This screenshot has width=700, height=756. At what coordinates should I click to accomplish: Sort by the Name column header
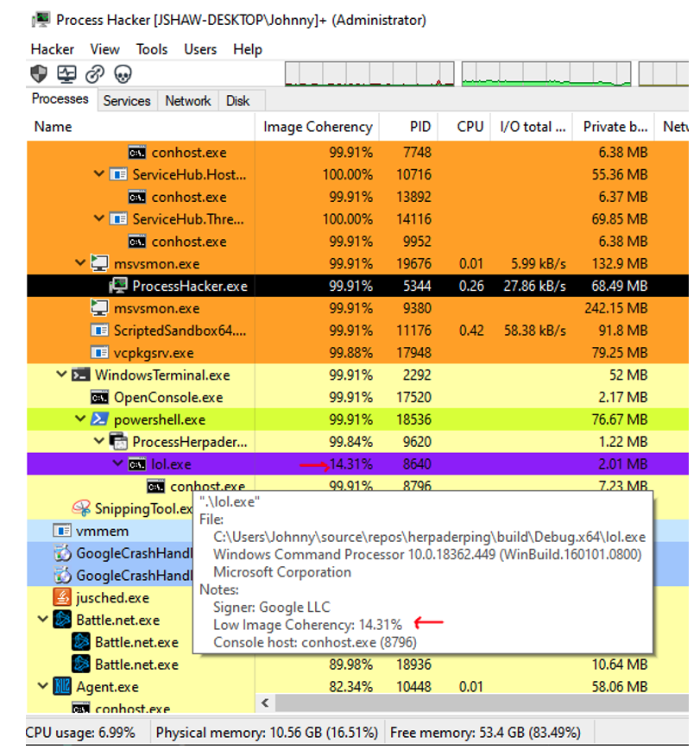coord(141,127)
